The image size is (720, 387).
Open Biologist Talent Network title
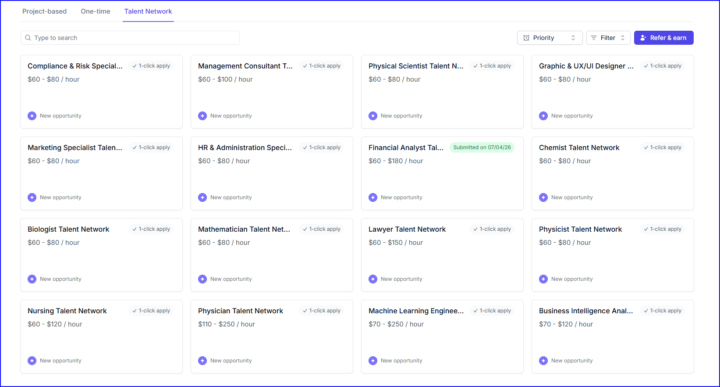coord(68,229)
